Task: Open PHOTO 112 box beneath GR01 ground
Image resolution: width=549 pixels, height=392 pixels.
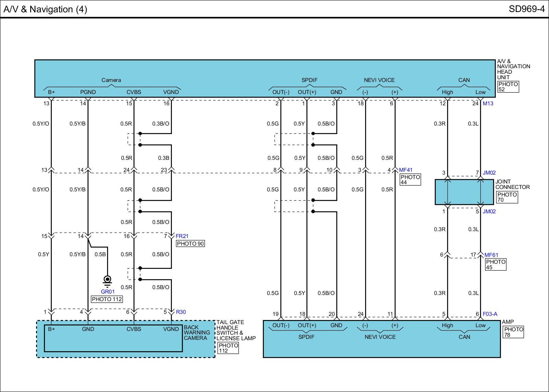Action: click(107, 299)
